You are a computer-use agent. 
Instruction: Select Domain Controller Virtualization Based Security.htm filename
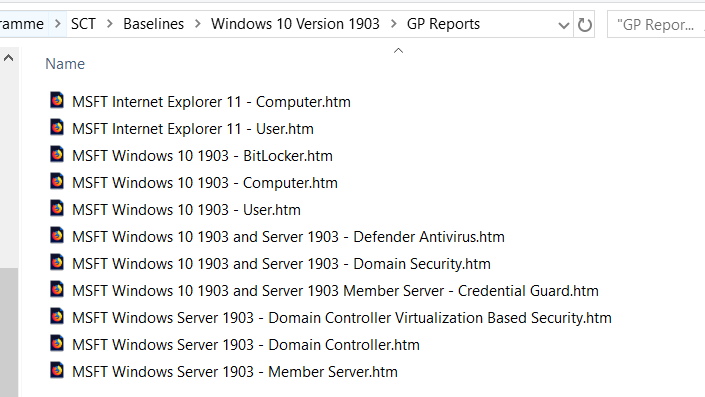[342, 318]
